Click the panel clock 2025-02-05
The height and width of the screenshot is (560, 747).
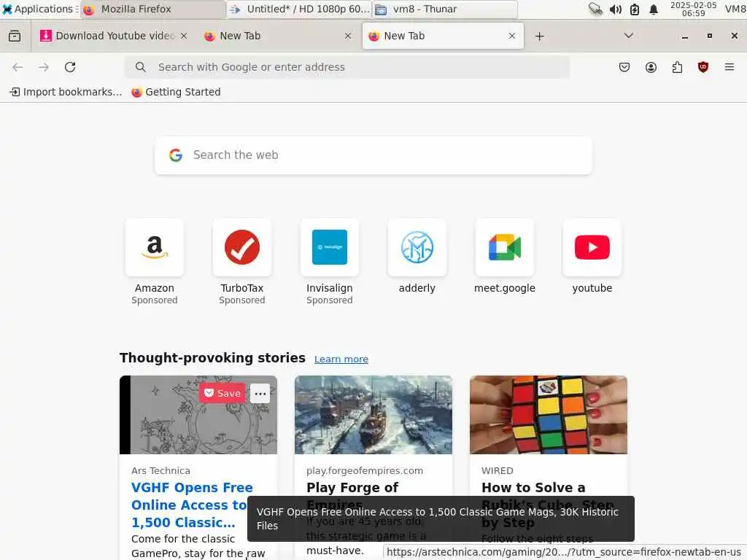coord(693,9)
